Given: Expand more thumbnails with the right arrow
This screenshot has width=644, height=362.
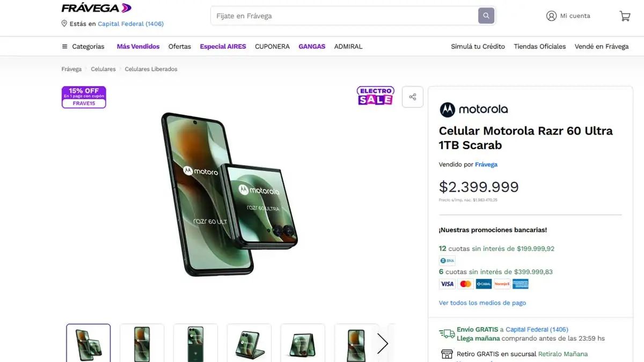Looking at the screenshot, I should coord(382,343).
